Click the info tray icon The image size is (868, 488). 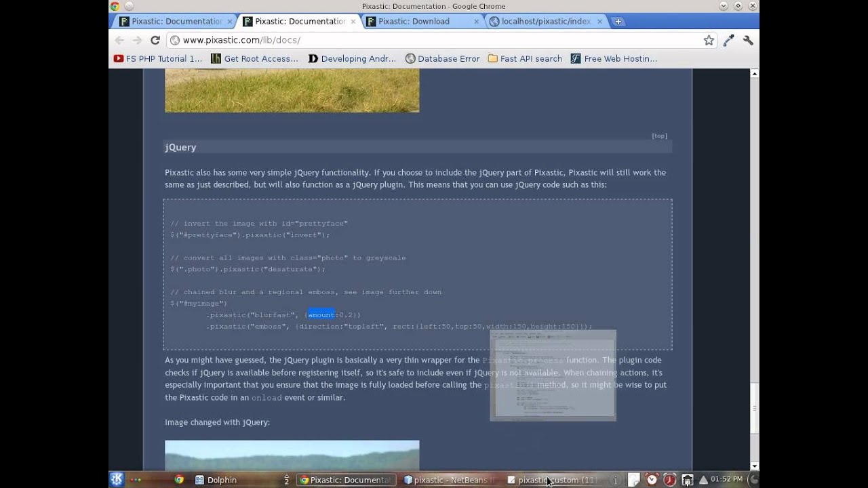[616, 480]
